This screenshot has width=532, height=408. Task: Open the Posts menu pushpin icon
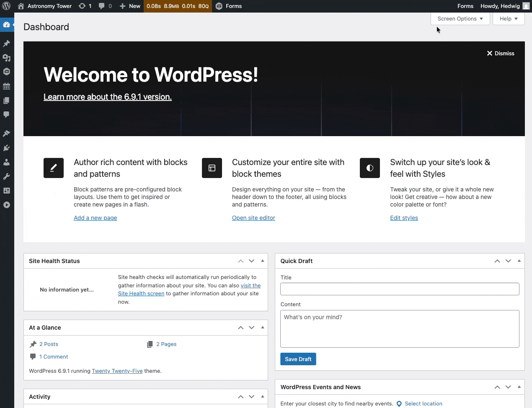click(6, 44)
